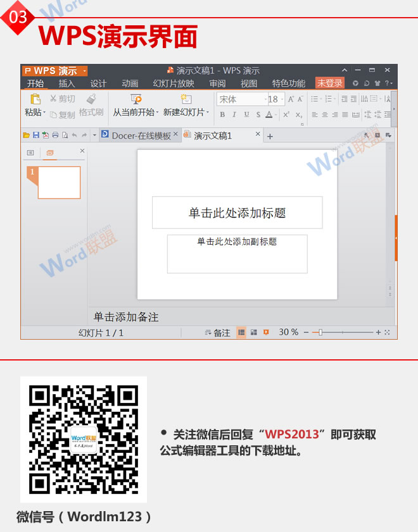Toggle bold formatting

222,114
